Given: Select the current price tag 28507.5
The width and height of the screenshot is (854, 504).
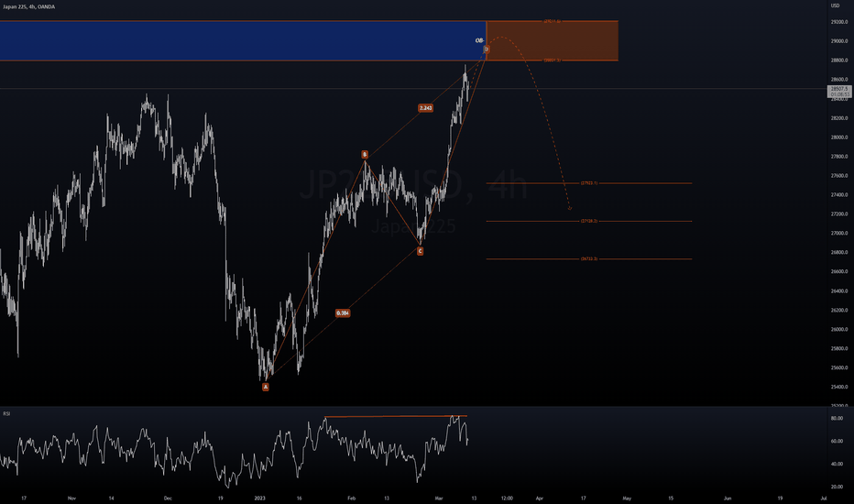Looking at the screenshot, I should [x=838, y=91].
